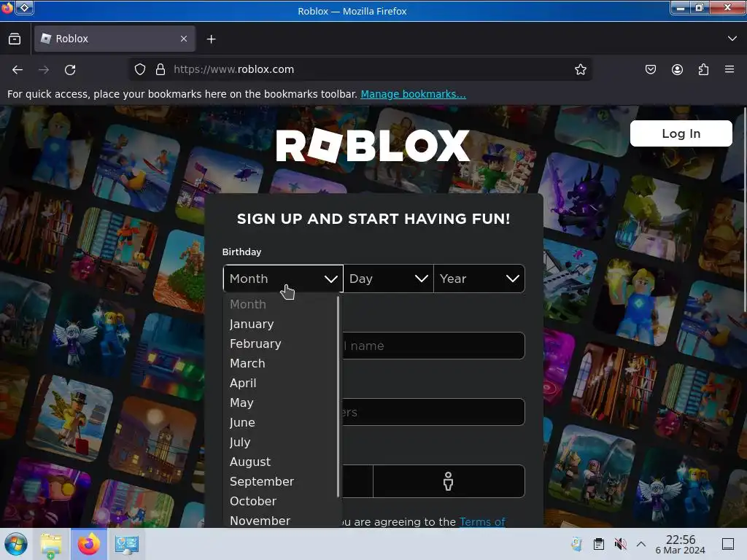747x560 pixels.
Task: Expand hidden system tray icons
Action: [x=641, y=544]
